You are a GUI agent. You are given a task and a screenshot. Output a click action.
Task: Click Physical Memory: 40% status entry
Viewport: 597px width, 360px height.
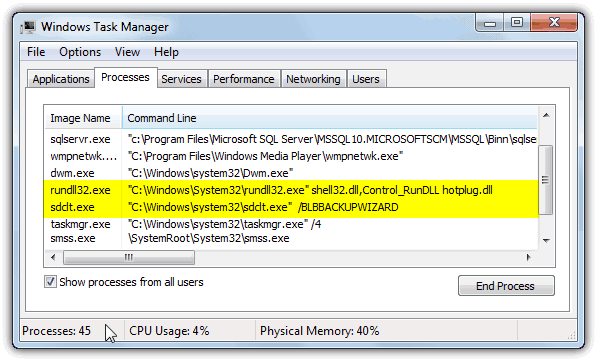coord(319,331)
